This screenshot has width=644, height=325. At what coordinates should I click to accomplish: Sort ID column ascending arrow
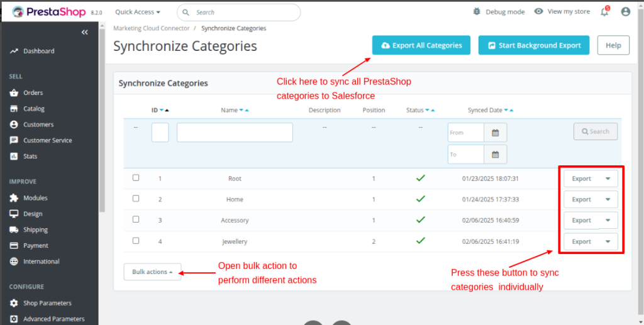click(x=167, y=110)
